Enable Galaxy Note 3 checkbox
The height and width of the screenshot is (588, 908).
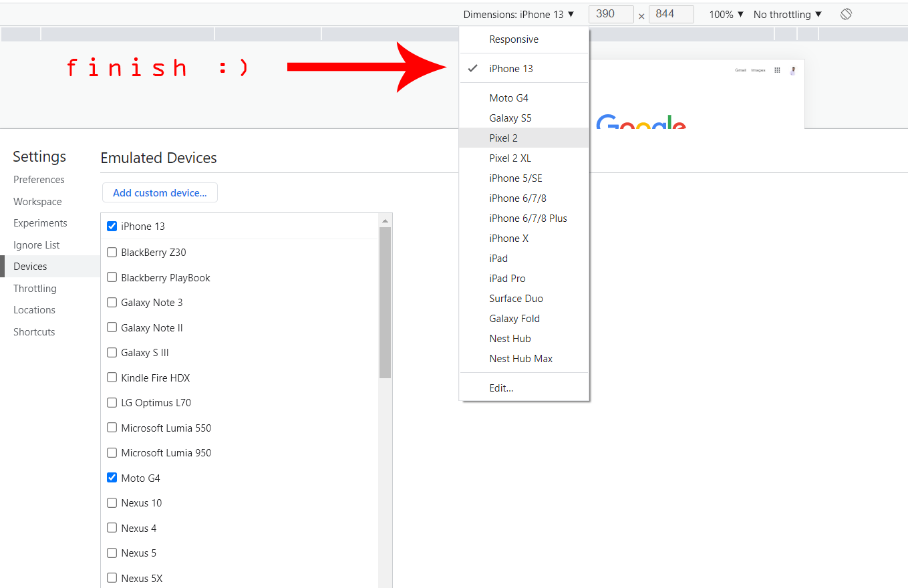112,302
